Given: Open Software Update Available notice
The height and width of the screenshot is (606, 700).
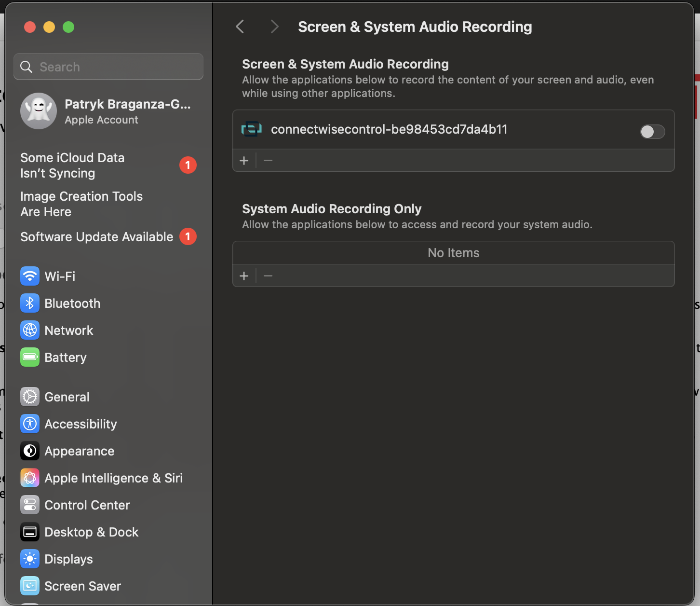Looking at the screenshot, I should [x=97, y=237].
